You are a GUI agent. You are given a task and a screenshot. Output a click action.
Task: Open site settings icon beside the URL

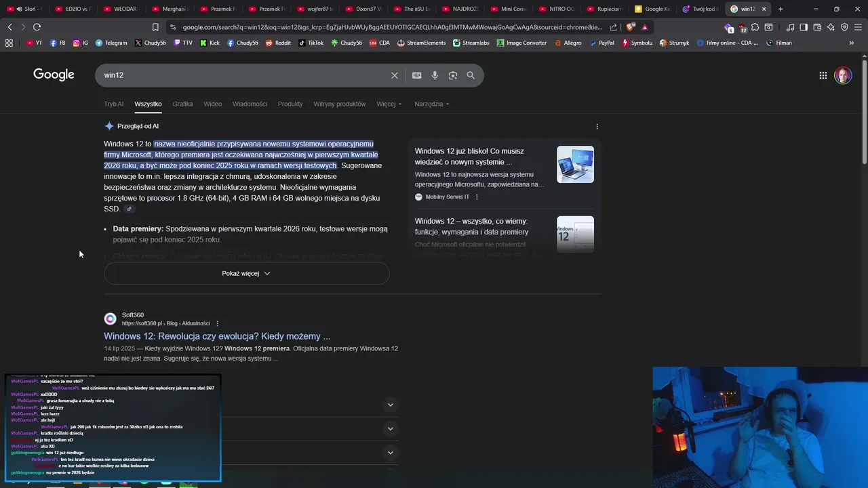pos(173,27)
